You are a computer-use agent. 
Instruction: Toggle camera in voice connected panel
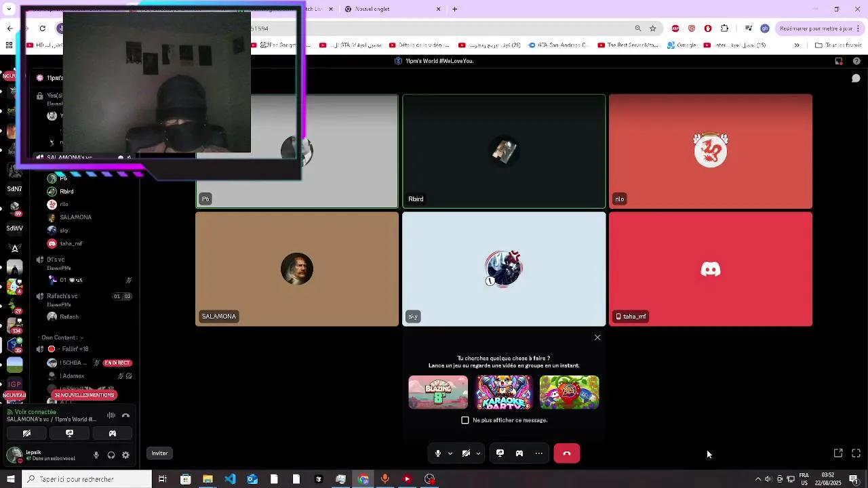click(26, 433)
